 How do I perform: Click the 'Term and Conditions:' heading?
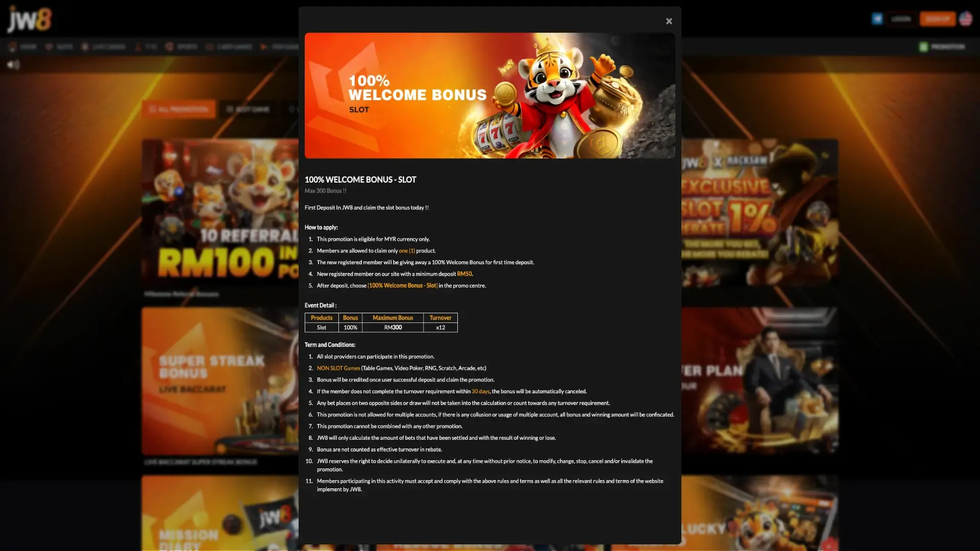point(330,345)
